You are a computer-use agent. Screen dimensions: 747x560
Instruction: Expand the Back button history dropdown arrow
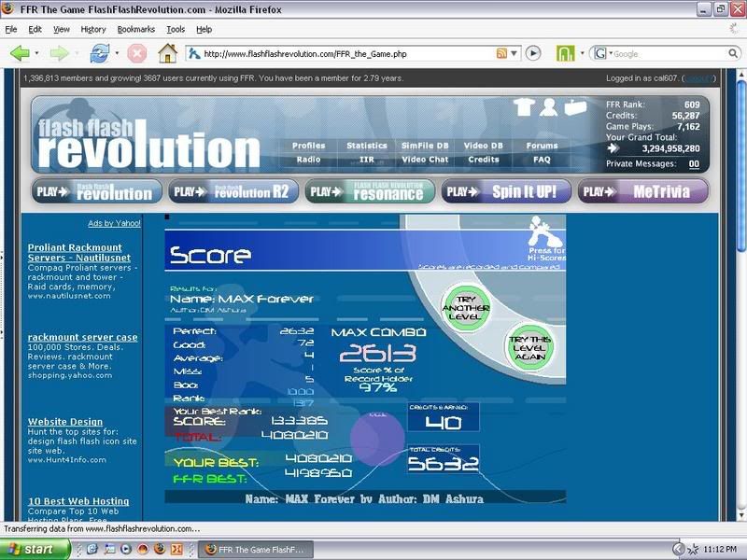(36, 53)
